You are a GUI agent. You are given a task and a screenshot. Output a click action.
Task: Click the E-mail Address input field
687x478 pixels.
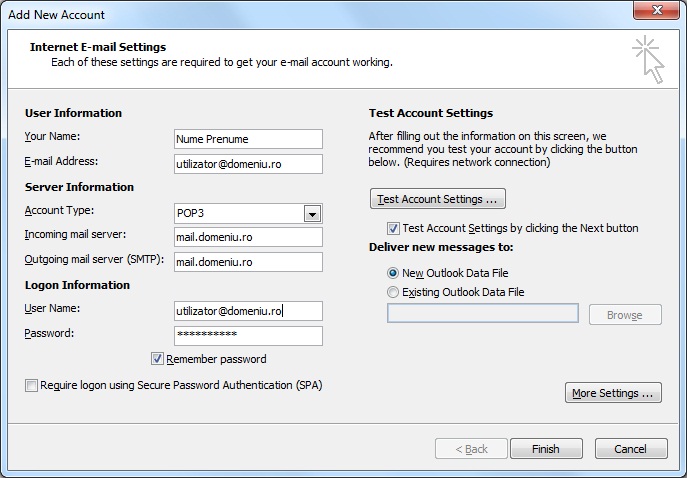(x=248, y=164)
